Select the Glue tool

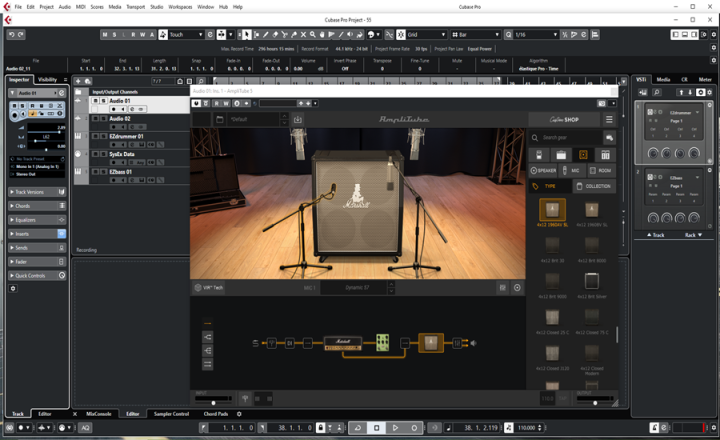point(294,34)
